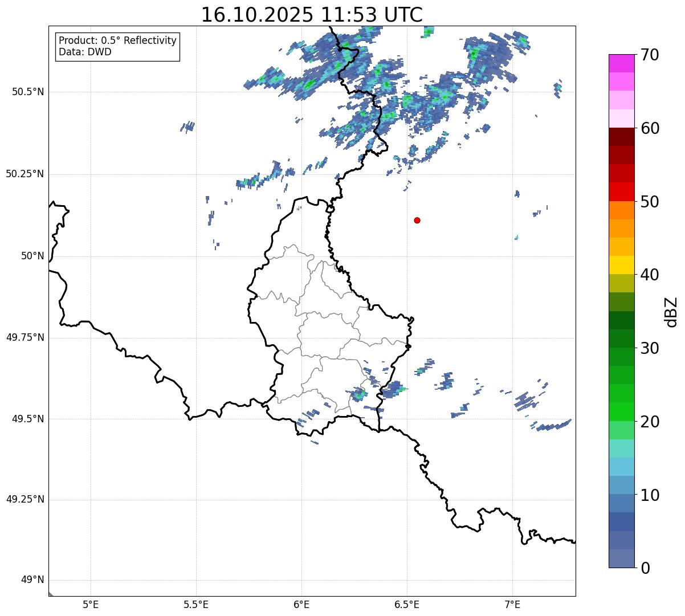685x616 pixels.
Task: Click the colorbar tick label 60
Action: [649, 128]
